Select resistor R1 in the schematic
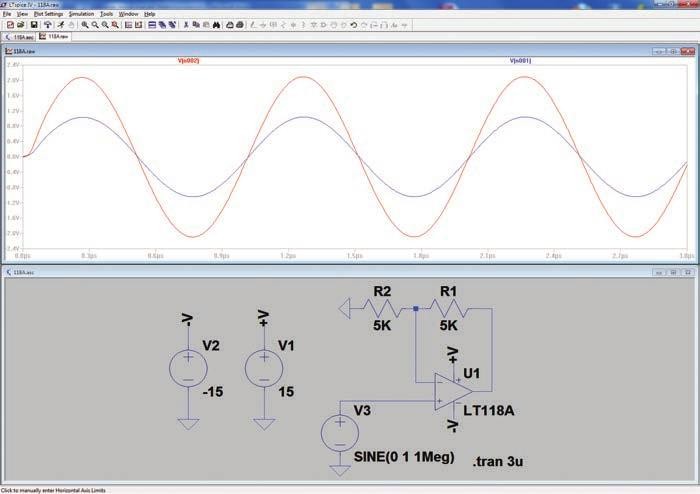Screen dimensions: 700x494 [448, 308]
